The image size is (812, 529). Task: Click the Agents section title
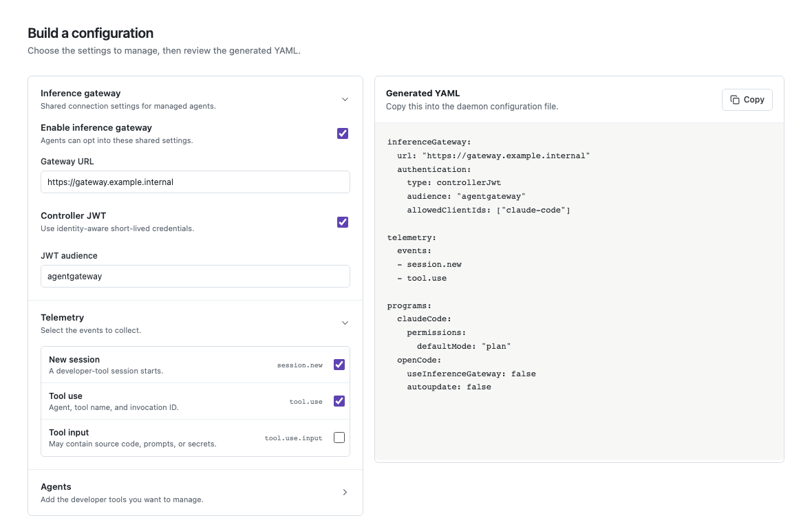(x=56, y=486)
